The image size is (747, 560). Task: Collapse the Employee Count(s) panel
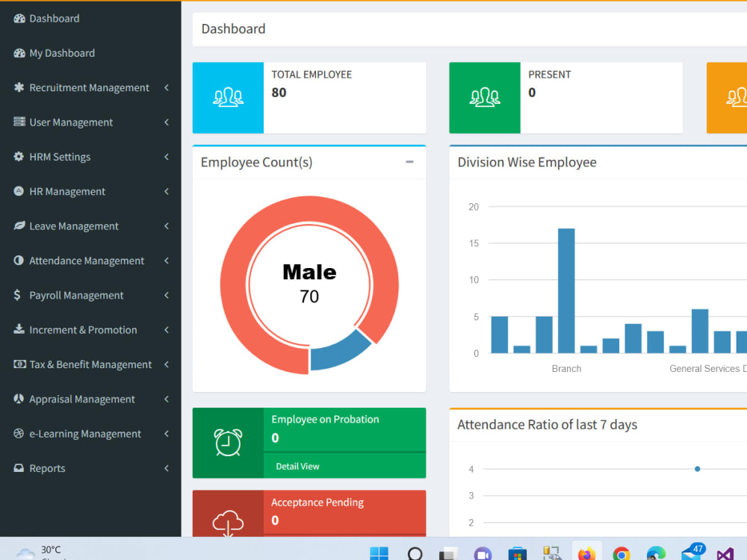click(409, 162)
